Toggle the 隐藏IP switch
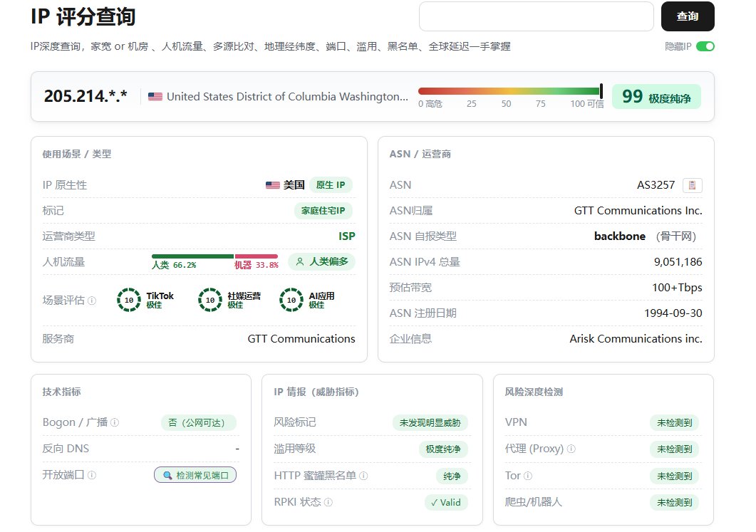Image resolution: width=756 pixels, height=532 pixels. [x=705, y=46]
